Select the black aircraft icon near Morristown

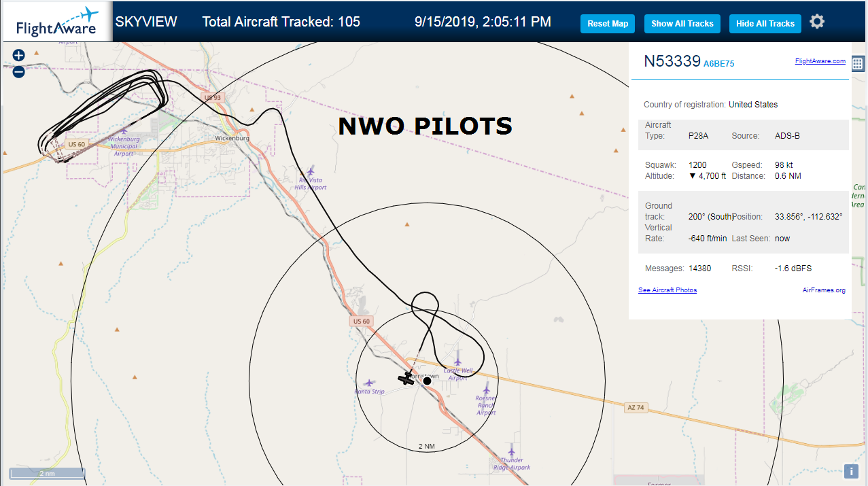(x=406, y=379)
